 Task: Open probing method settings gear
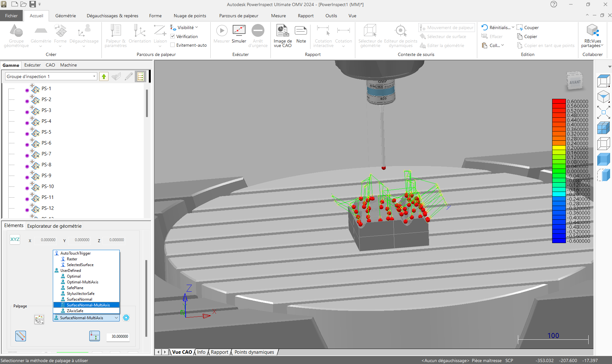click(x=126, y=318)
